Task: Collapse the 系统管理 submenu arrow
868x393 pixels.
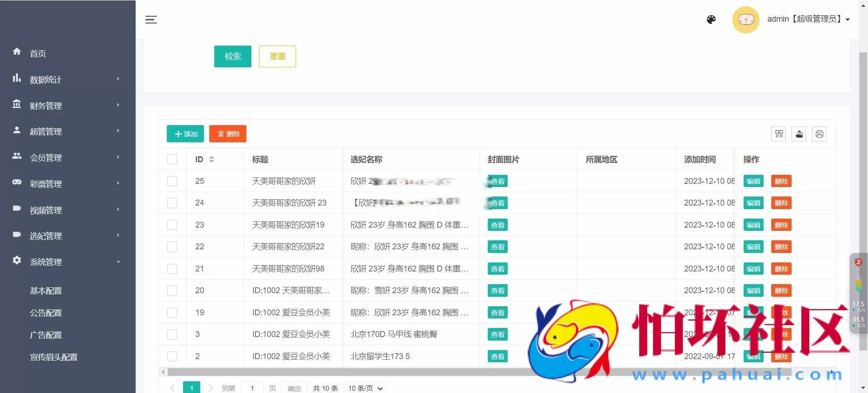Action: tap(118, 262)
